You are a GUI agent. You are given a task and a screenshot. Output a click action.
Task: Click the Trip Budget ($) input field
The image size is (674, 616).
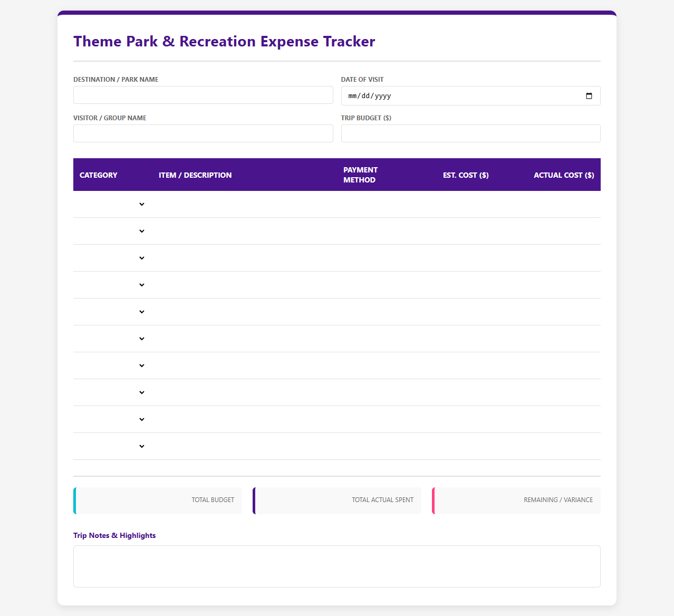pyautogui.click(x=470, y=133)
